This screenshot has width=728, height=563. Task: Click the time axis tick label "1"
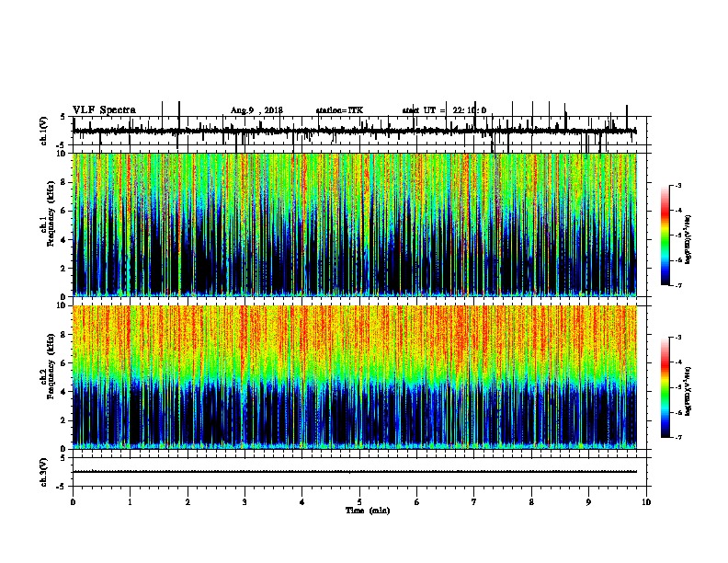[x=130, y=502]
